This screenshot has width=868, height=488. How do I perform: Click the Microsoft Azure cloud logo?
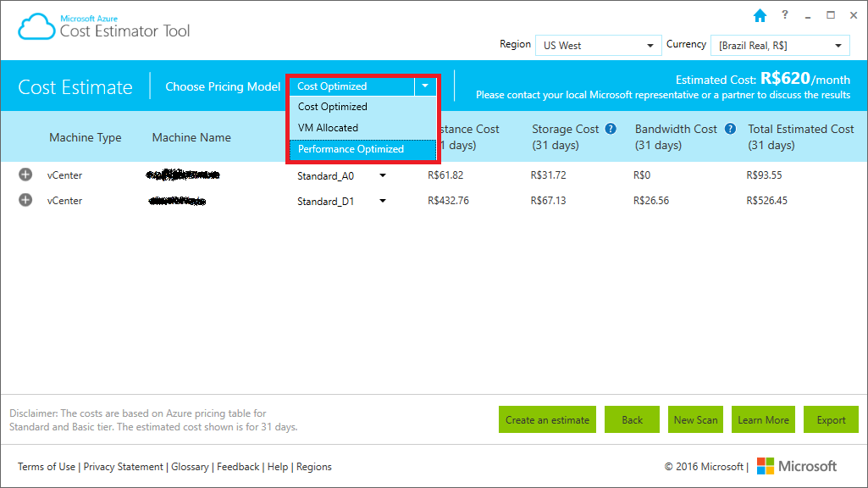pos(36,26)
